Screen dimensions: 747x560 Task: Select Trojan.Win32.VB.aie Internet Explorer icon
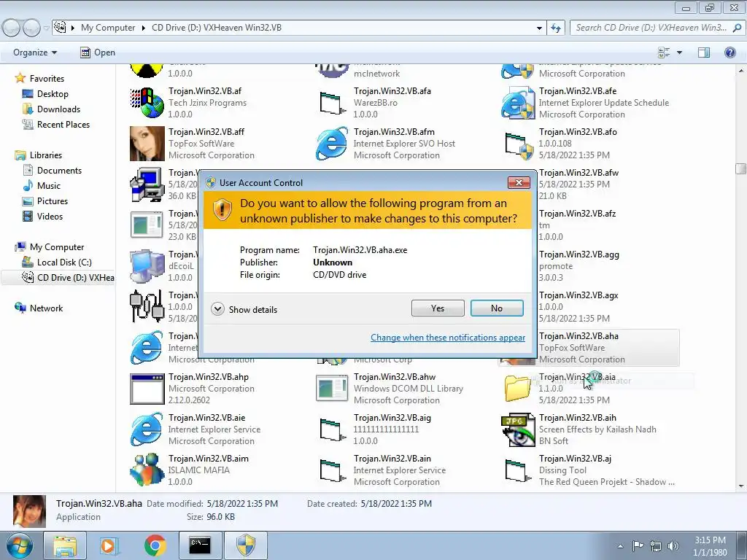click(x=147, y=429)
